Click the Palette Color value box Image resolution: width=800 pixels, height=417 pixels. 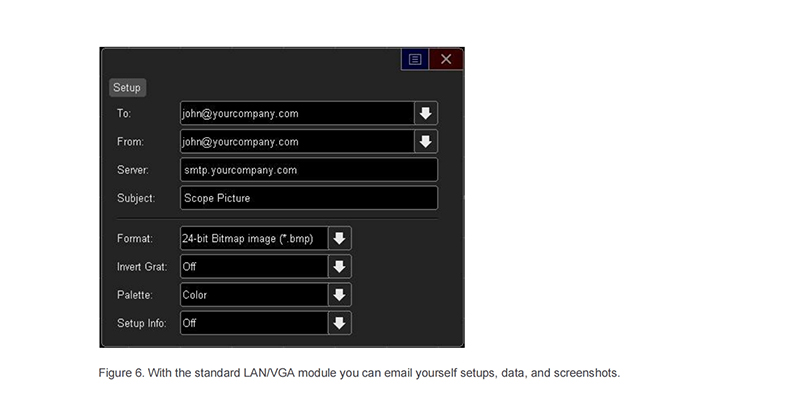pyautogui.click(x=254, y=295)
